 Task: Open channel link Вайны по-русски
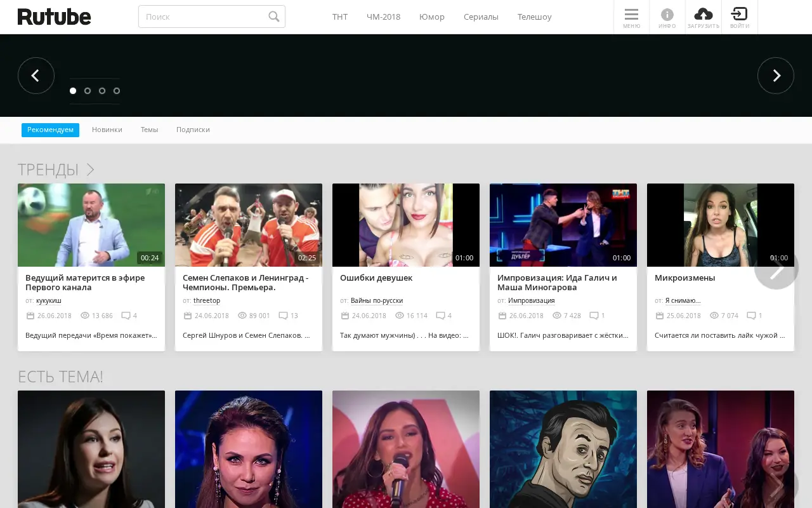[x=377, y=301]
